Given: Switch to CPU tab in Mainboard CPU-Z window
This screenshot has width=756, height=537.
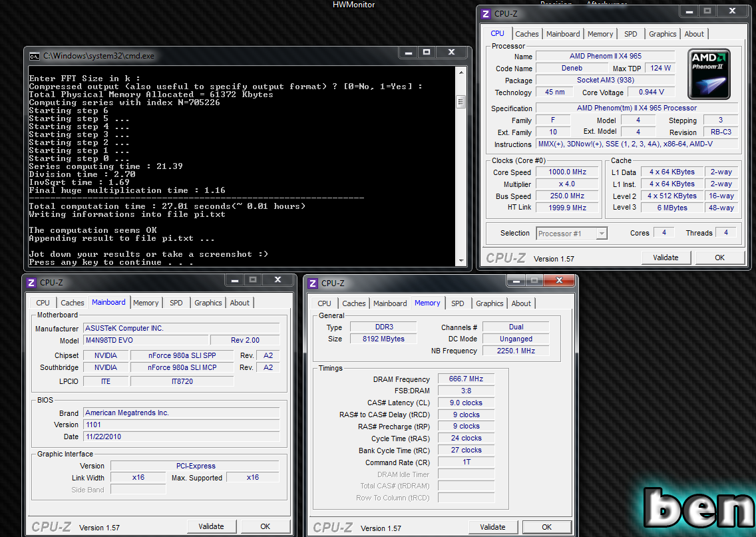Looking at the screenshot, I should [43, 303].
